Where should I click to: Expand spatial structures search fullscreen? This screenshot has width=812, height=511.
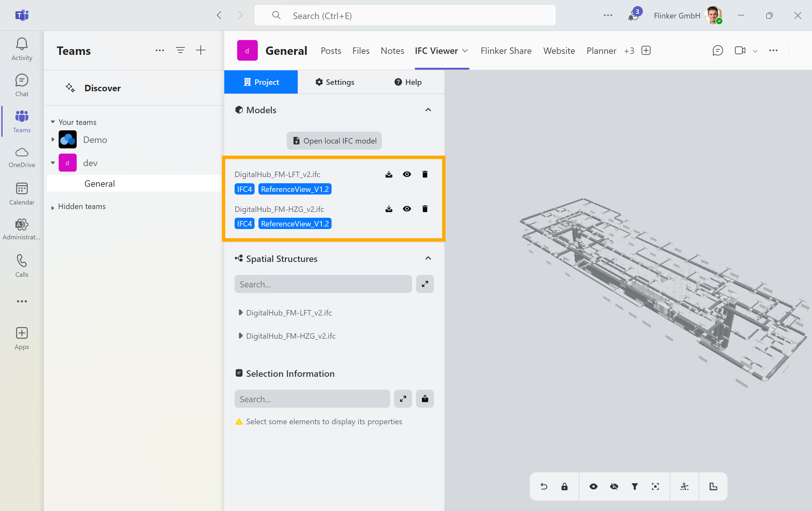425,284
